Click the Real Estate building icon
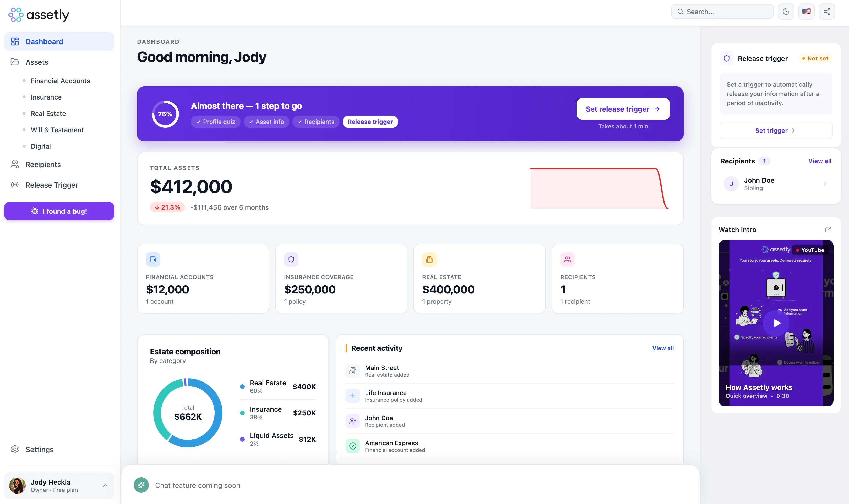Screen dimensions: 849x504 pyautogui.click(x=429, y=259)
